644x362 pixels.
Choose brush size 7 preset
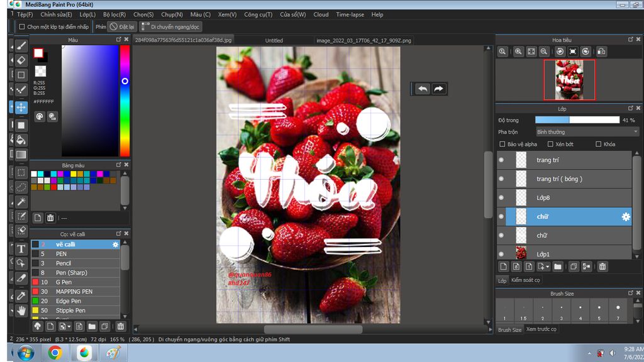click(x=618, y=310)
